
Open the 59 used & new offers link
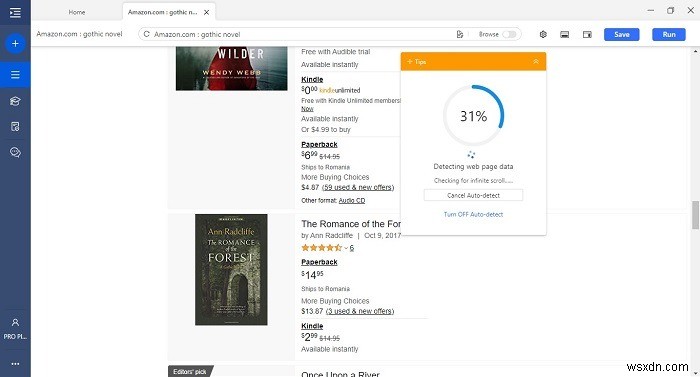(358, 187)
